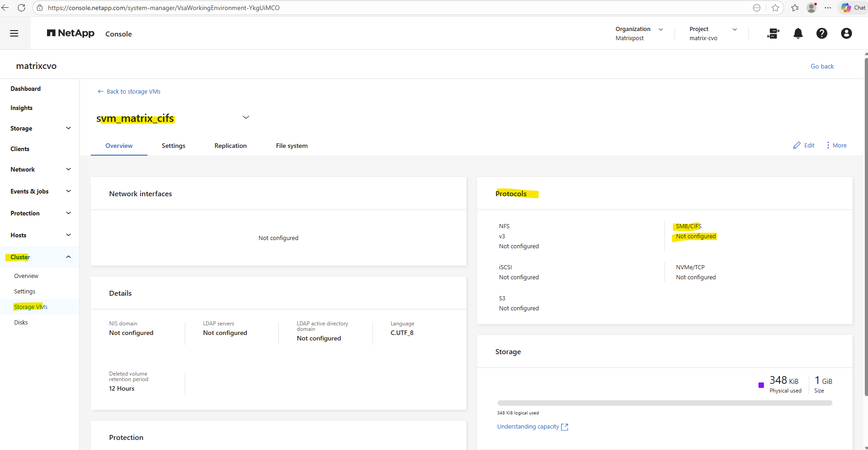Open the svm_matrix_cifs storage VM selector chevron
Image resolution: width=868 pixels, height=450 pixels.
246,117
